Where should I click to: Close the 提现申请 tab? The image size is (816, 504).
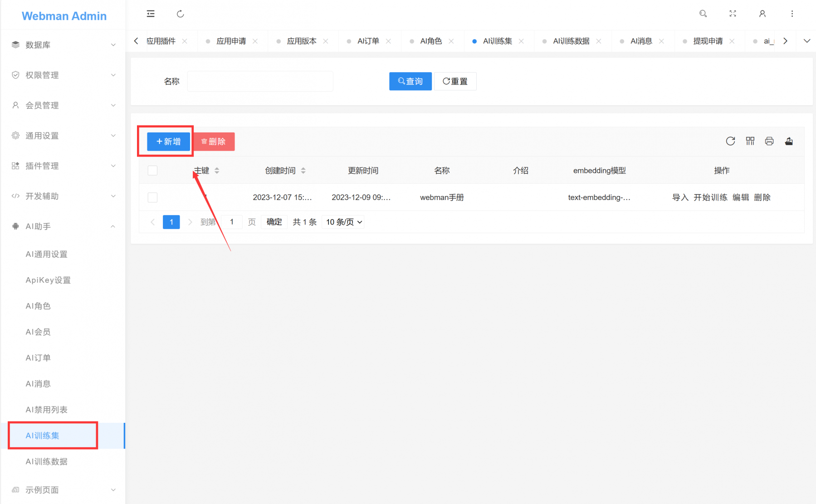732,41
